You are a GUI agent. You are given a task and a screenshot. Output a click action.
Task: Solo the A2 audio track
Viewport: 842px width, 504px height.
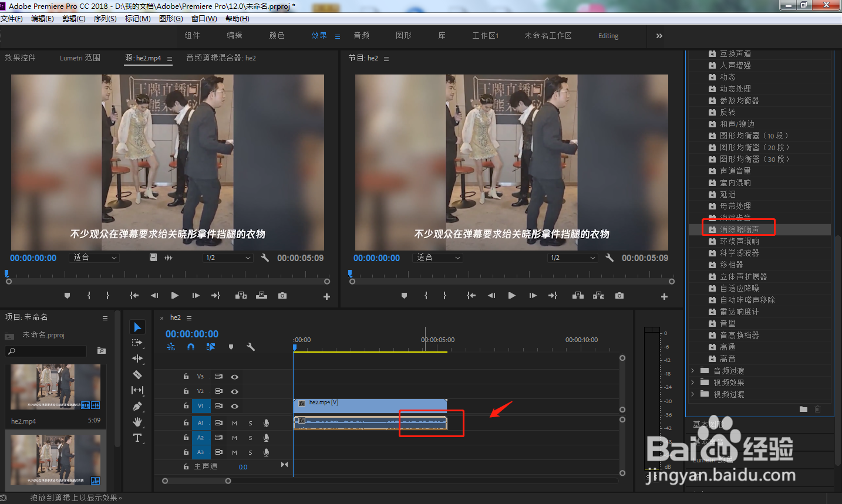pyautogui.click(x=250, y=438)
